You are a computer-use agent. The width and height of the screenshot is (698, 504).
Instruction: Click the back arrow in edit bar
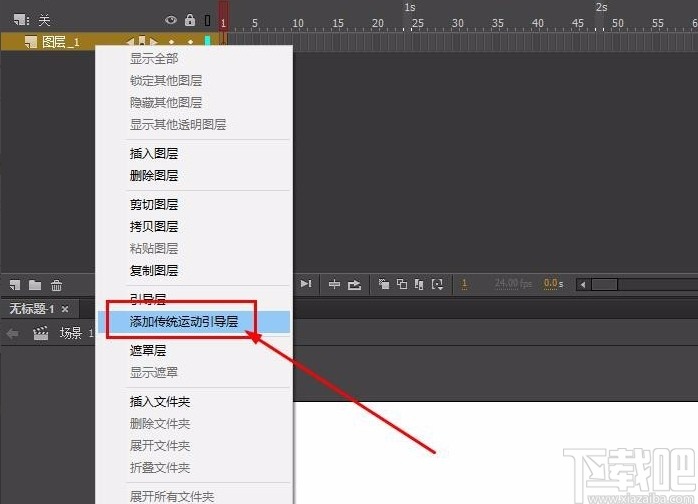click(x=12, y=333)
